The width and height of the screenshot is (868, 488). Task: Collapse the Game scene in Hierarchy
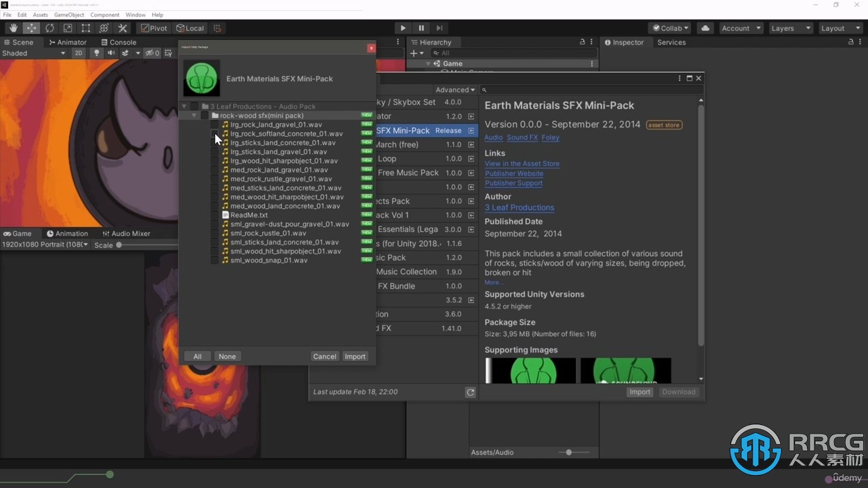click(428, 64)
